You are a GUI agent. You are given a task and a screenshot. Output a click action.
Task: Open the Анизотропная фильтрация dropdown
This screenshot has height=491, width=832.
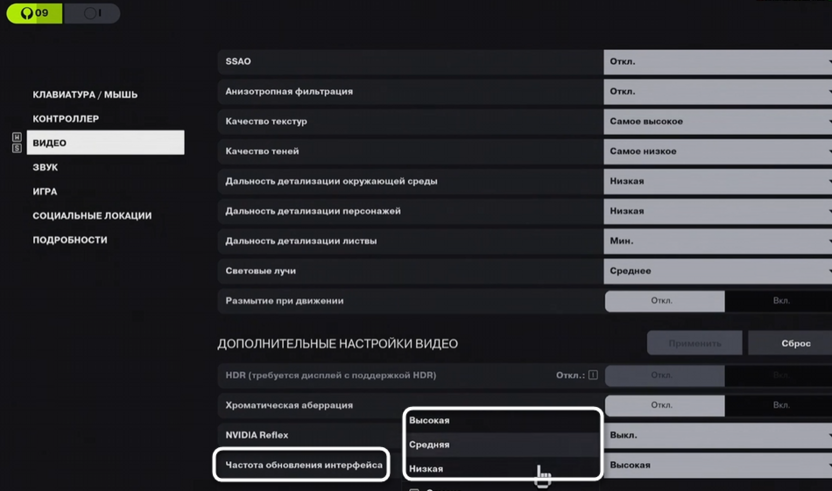click(x=717, y=92)
